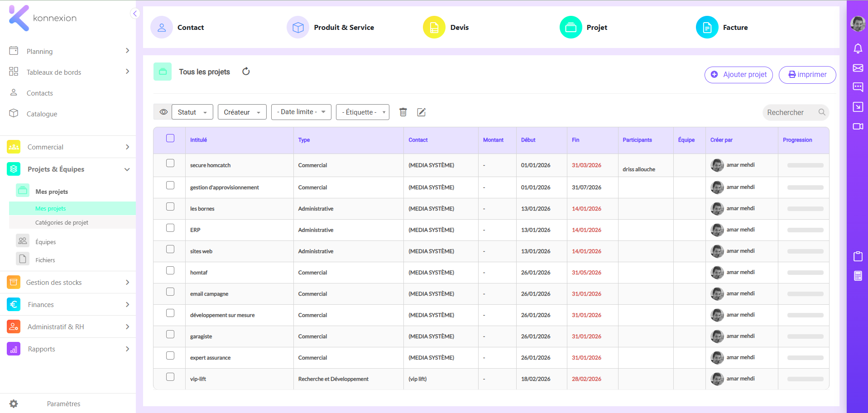Open the envelope mail icon in right sidebar
The width and height of the screenshot is (868, 413).
tap(858, 68)
